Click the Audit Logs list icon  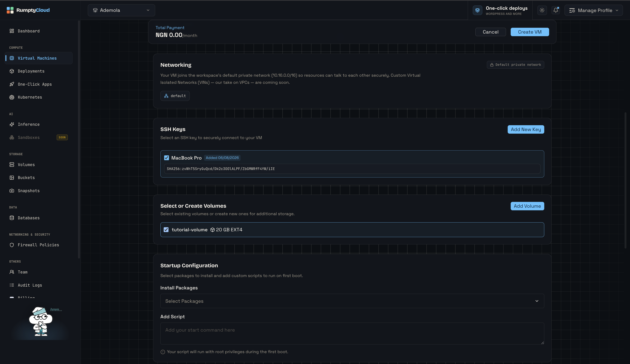12,285
